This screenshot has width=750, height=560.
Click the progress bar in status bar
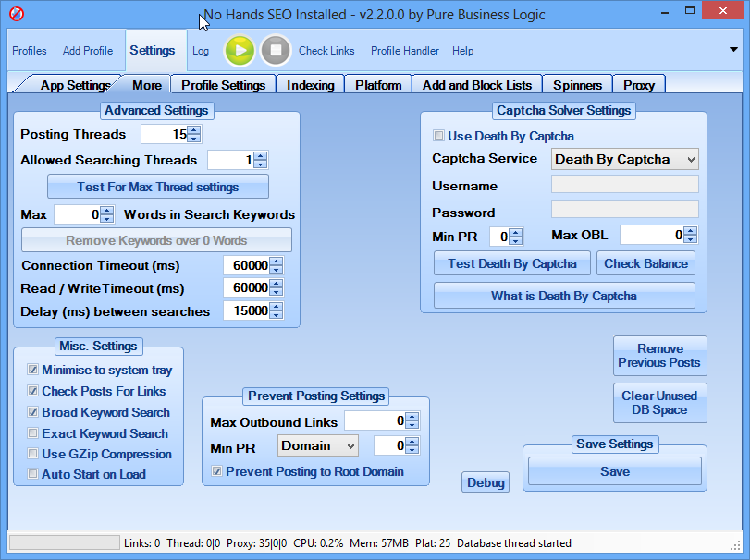tap(63, 543)
